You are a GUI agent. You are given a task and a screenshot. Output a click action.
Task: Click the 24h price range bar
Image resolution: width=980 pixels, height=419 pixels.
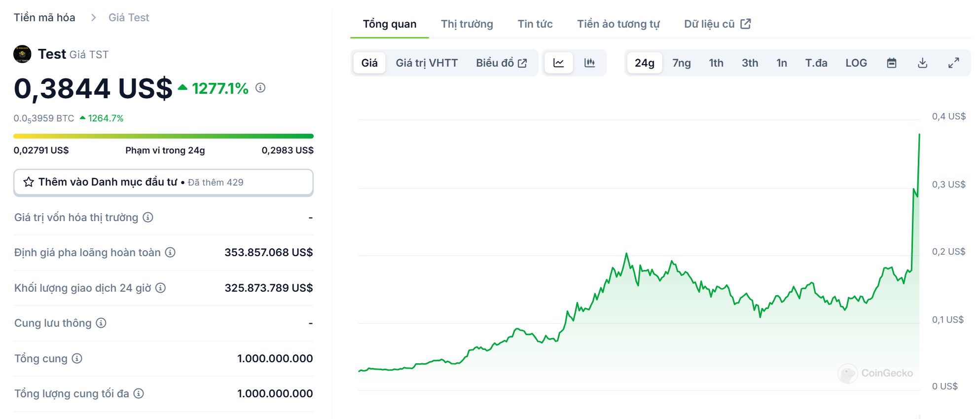(163, 136)
